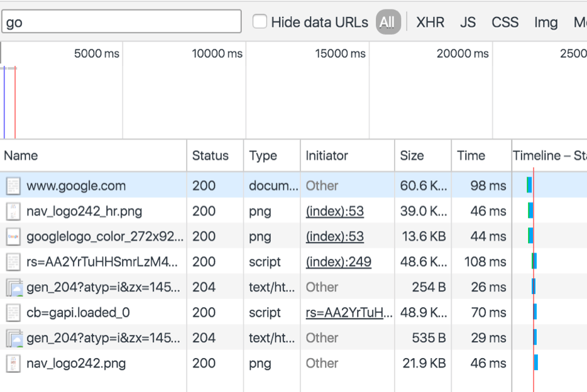Click the first gen_204 request icon
This screenshot has width=587, height=392.
tap(14, 287)
